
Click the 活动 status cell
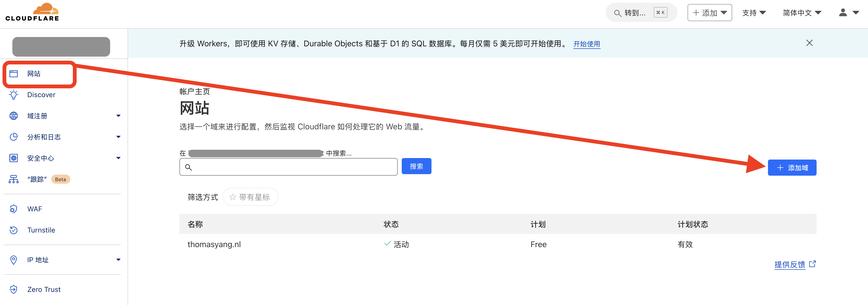(x=396, y=244)
